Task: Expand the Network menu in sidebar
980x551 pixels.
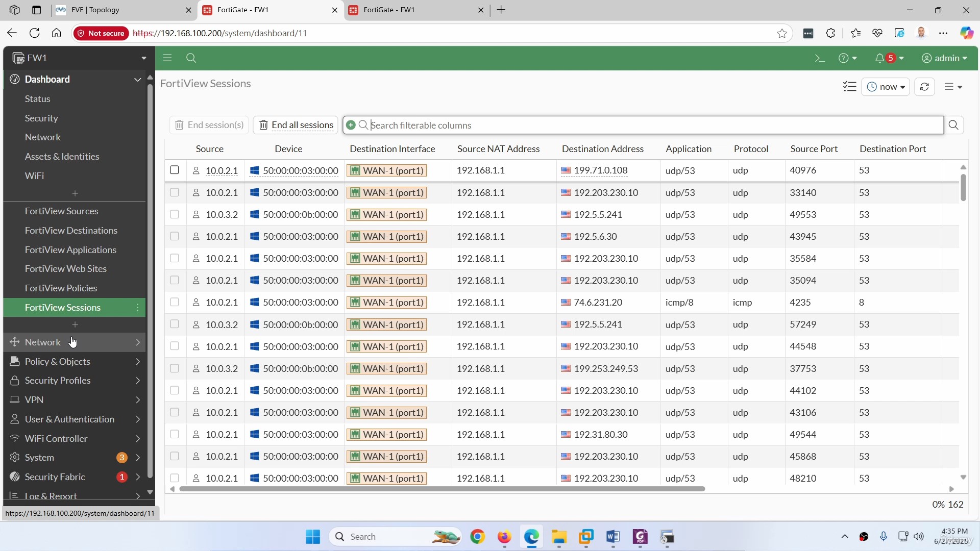Action: click(x=75, y=342)
